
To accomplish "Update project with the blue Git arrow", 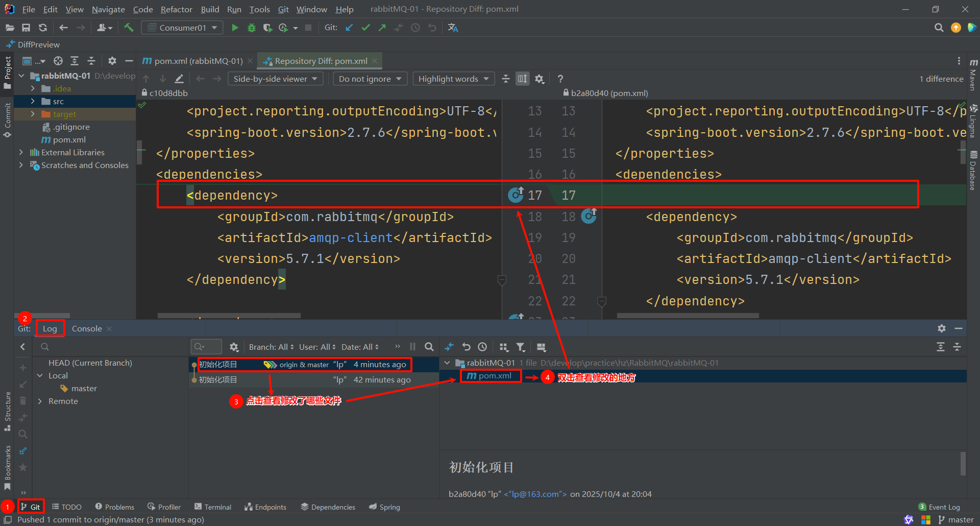I will click(349, 28).
